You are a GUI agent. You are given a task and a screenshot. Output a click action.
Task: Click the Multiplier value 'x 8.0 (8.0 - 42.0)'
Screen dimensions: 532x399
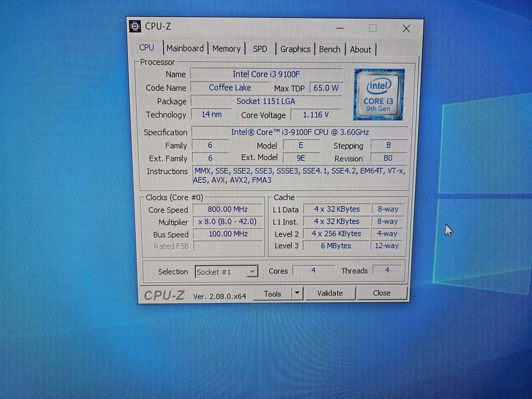[228, 222]
